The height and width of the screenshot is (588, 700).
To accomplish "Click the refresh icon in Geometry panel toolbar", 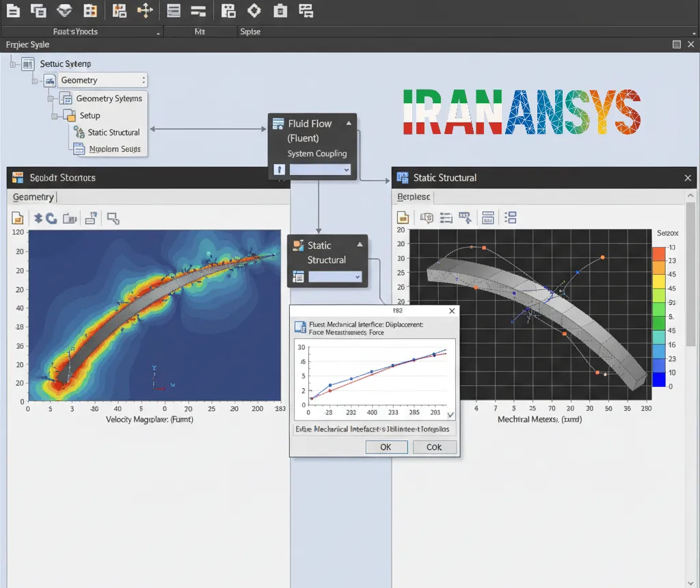I will (51, 218).
